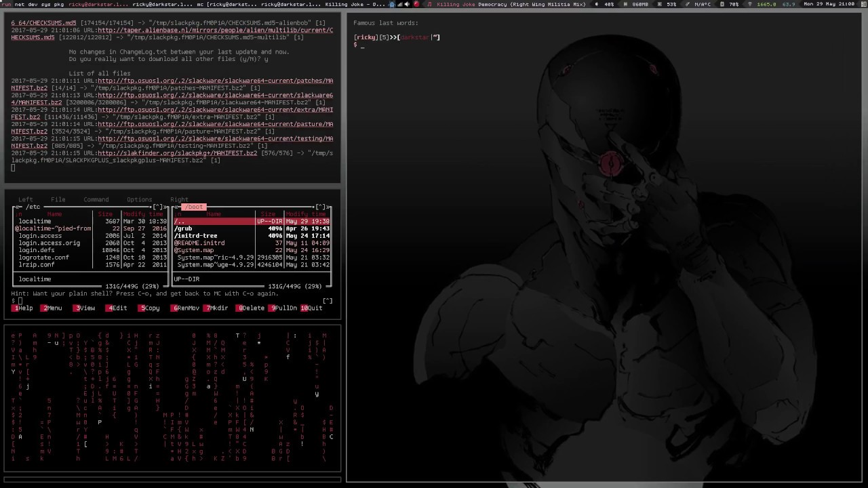Click the 2Menu function key button
Viewport: 868px width, 488px height.
coord(52,308)
